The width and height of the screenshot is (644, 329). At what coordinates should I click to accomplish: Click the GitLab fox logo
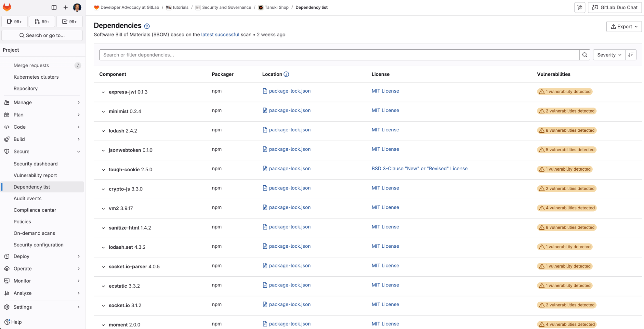(7, 7)
